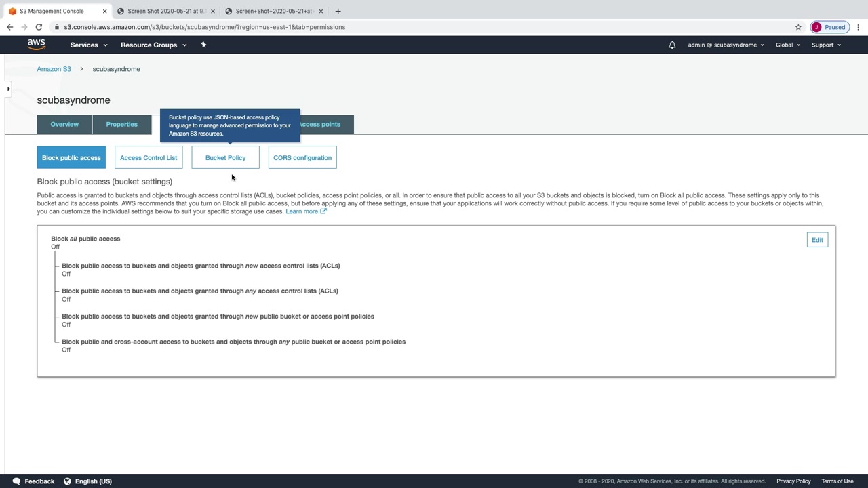
Task: Click the Feedback button in footer
Action: (x=33, y=481)
